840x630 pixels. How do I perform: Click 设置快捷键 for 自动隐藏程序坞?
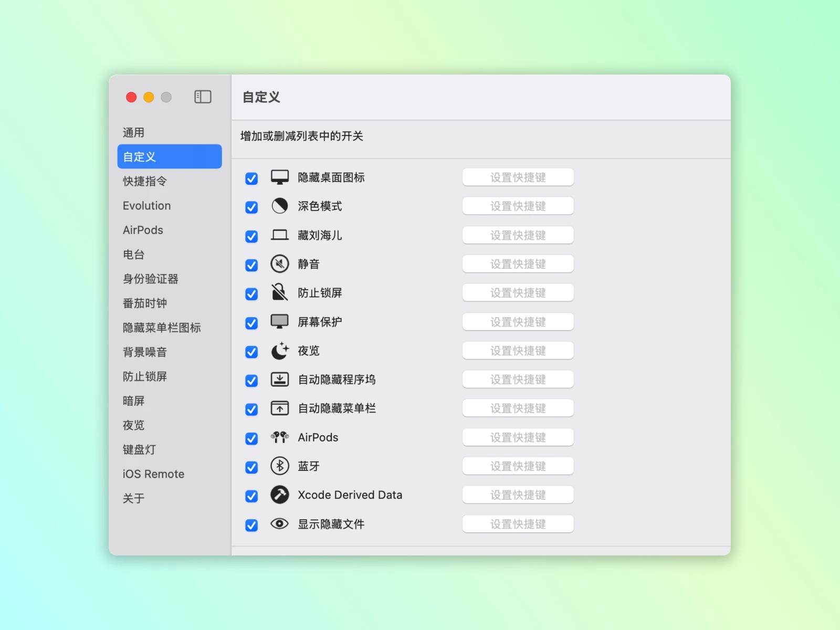tap(518, 380)
